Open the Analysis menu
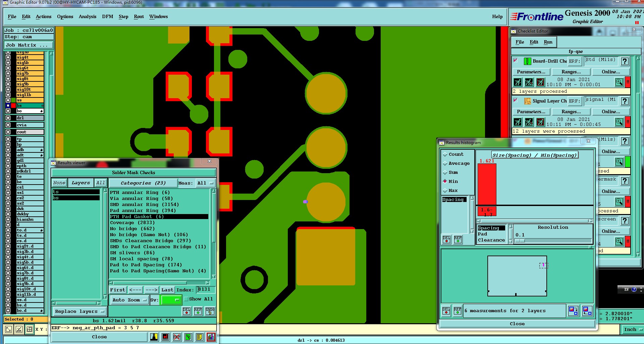The height and width of the screenshot is (344, 644). (x=88, y=17)
